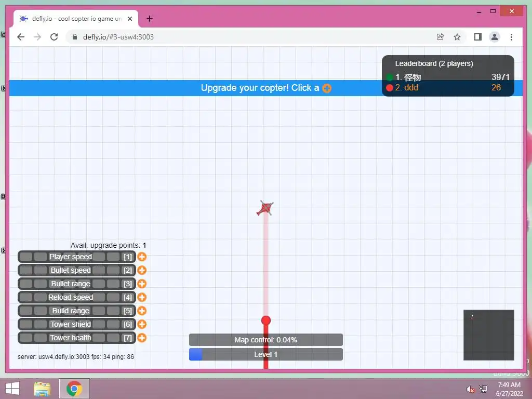Select leaderboard entry 2. ddd

(448, 87)
